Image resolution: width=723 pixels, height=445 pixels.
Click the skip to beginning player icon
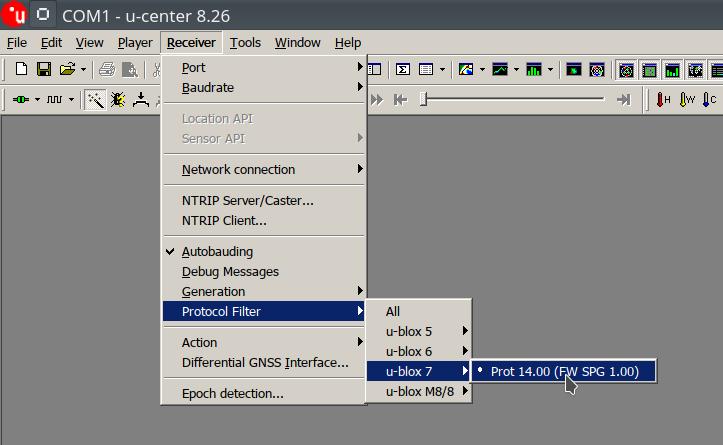pos(400,100)
